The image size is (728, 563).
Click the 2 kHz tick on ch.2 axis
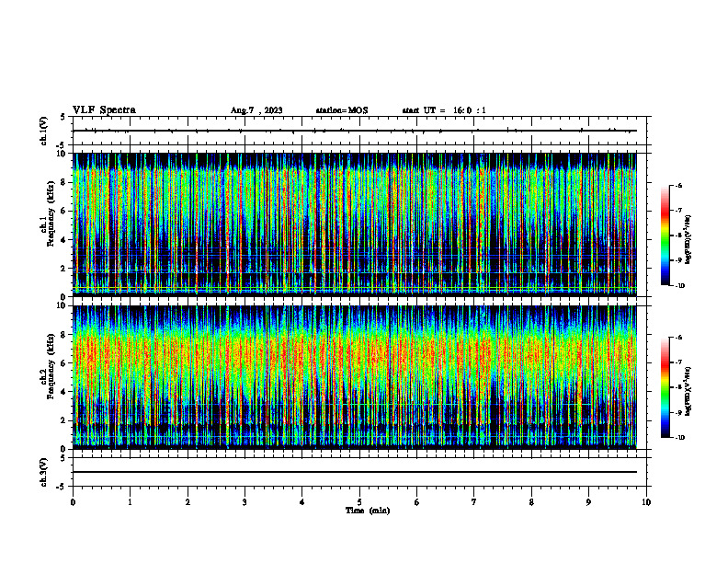point(64,420)
